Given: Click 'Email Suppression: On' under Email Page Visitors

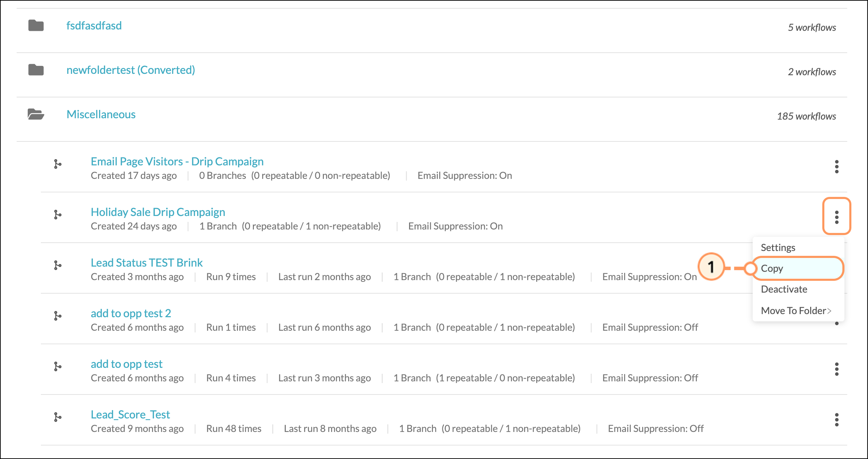Looking at the screenshot, I should [464, 176].
